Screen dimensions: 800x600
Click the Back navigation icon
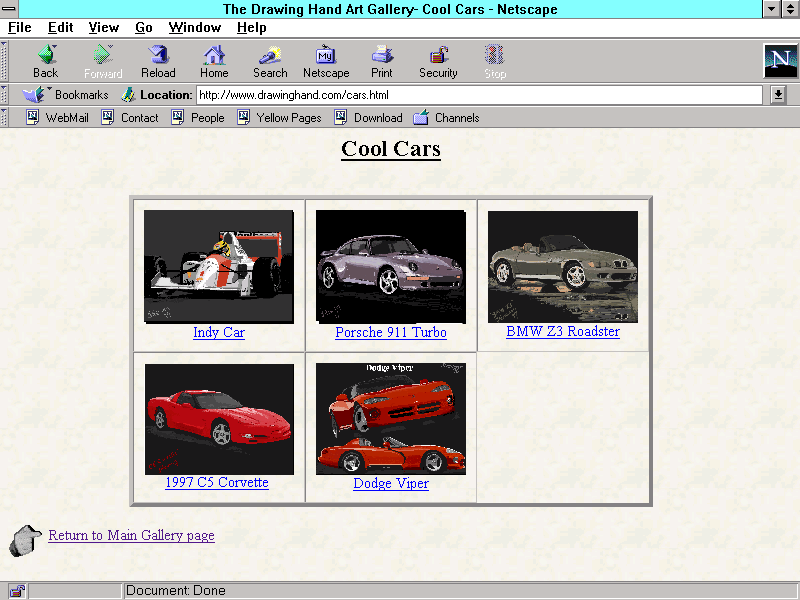click(x=46, y=55)
